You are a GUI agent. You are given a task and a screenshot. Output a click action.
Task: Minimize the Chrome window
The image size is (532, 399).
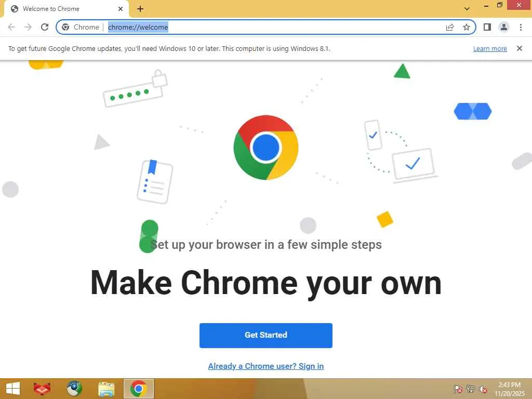[486, 5]
